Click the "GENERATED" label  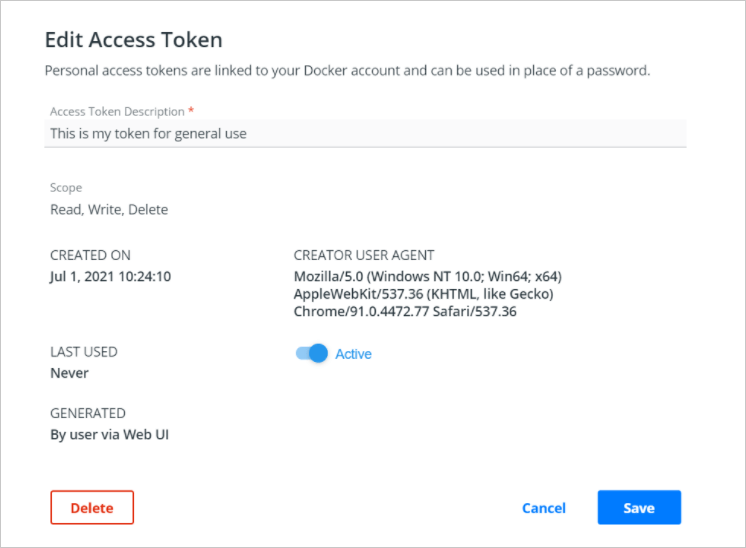88,413
